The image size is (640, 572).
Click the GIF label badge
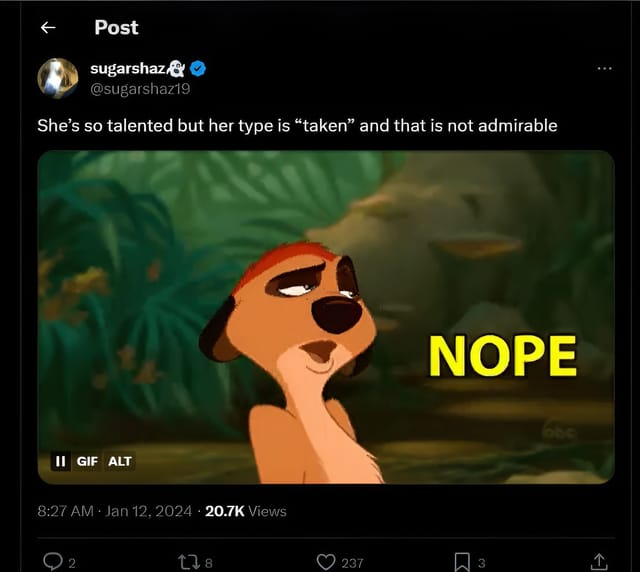click(87, 461)
